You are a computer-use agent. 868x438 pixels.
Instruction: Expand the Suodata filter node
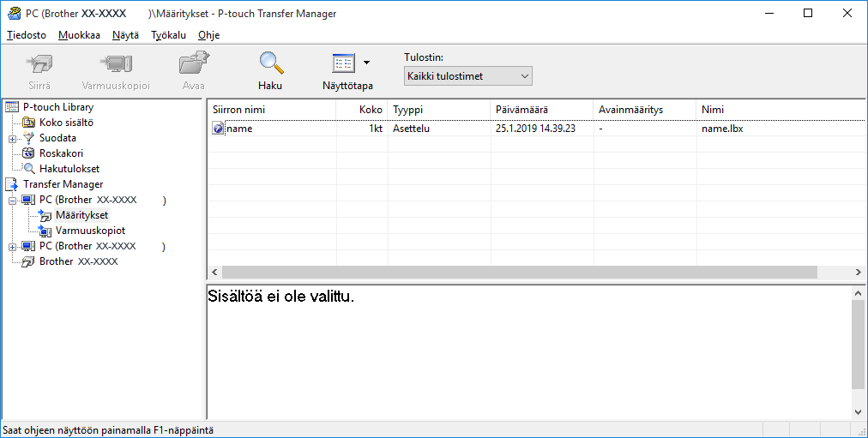click(12, 139)
